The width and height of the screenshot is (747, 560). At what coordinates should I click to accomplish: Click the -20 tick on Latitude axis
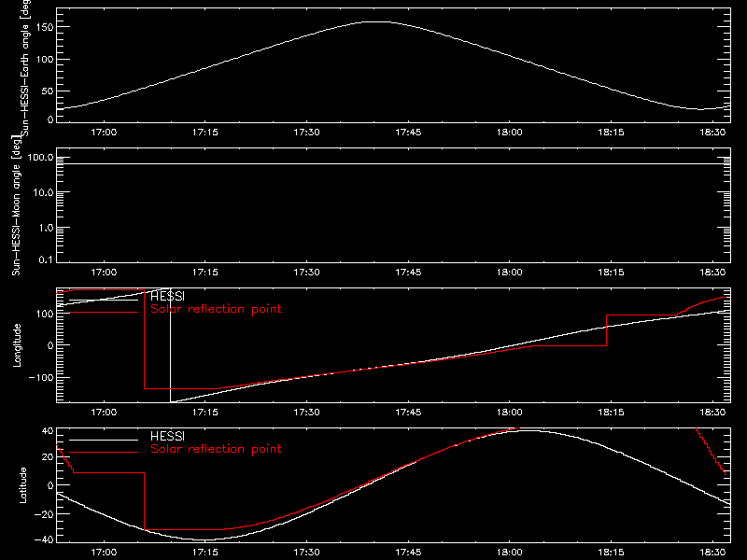click(x=44, y=514)
